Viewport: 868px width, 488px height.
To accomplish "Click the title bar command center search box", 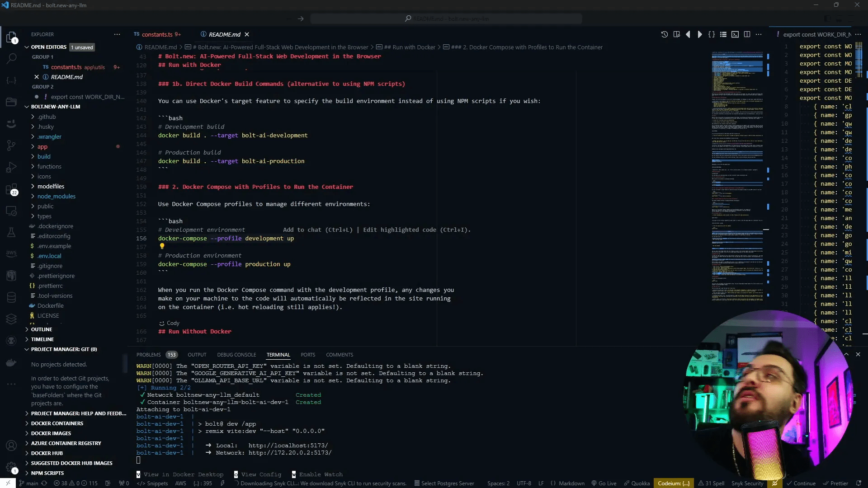I will (446, 19).
